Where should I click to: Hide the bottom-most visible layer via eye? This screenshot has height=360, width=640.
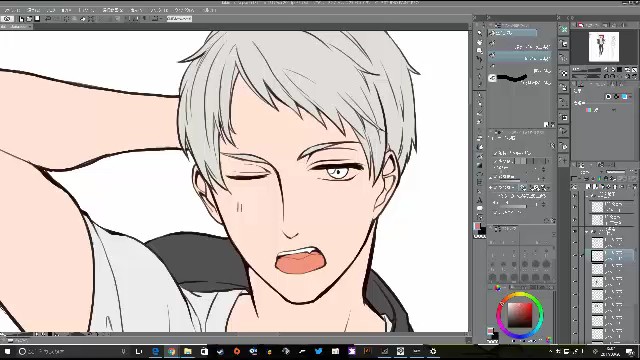[575, 334]
